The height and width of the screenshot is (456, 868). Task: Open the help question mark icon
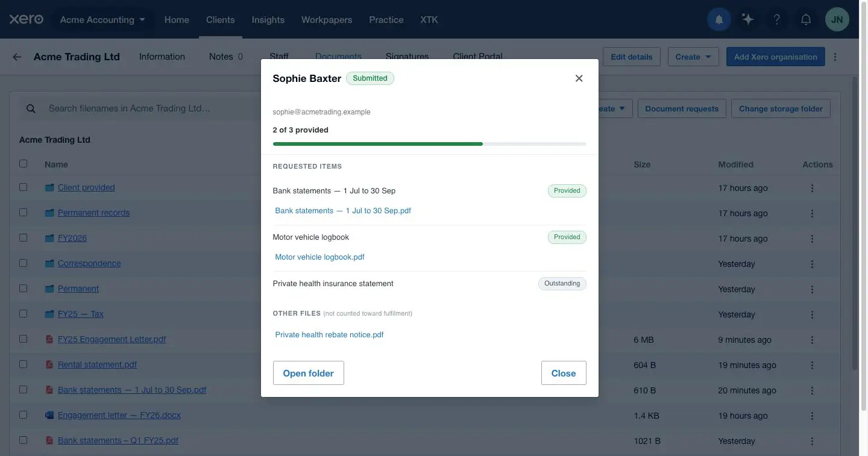coord(777,20)
